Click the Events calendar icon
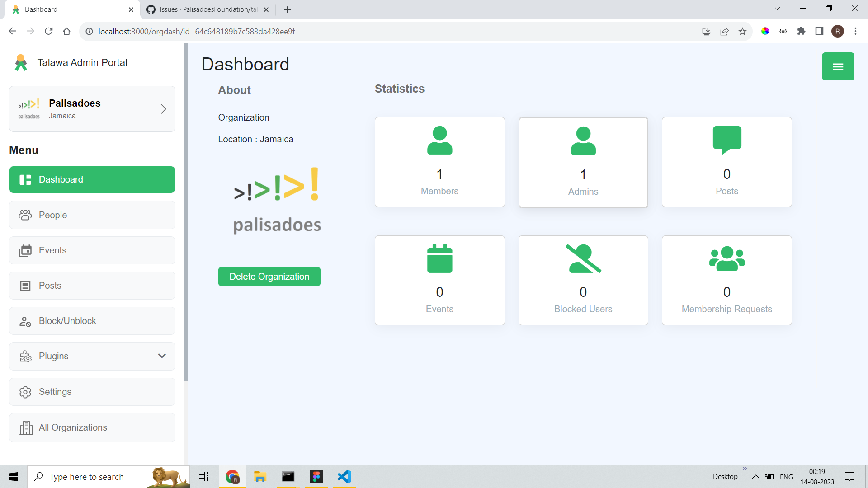The image size is (868, 488). click(439, 258)
